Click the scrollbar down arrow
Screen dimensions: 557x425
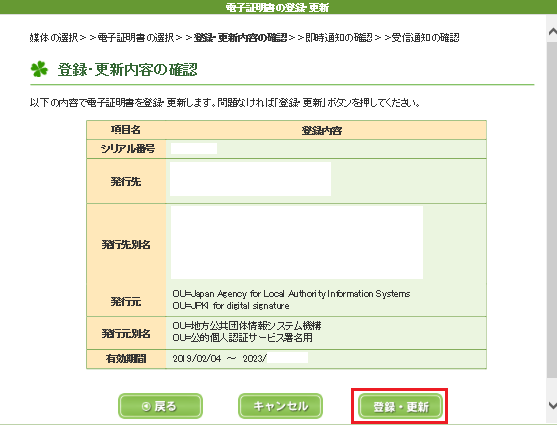[552, 405]
